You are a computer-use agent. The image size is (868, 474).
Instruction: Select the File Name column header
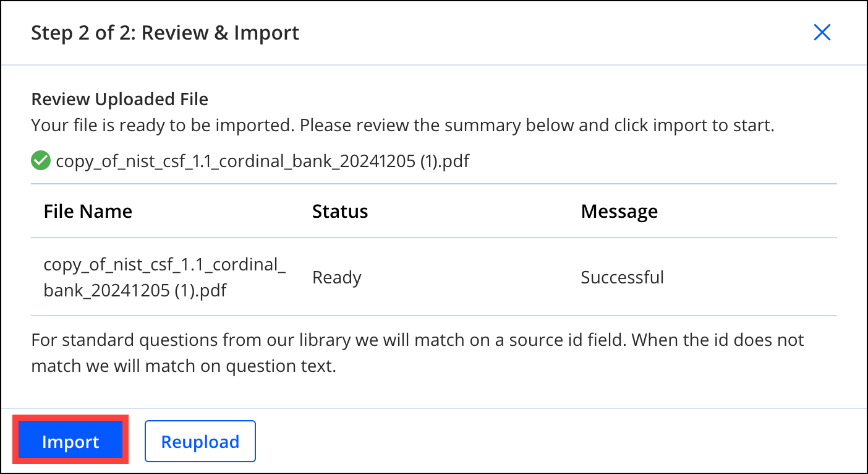click(x=88, y=212)
